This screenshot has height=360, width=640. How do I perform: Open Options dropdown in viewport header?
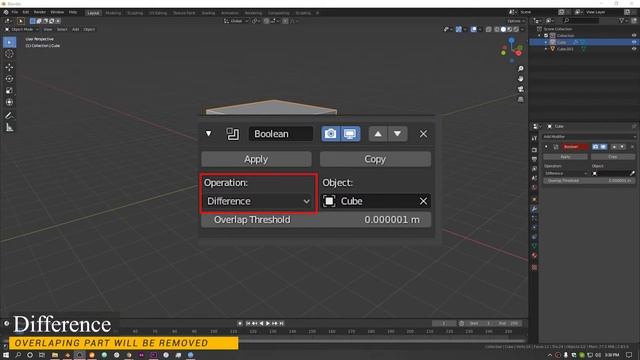click(516, 21)
